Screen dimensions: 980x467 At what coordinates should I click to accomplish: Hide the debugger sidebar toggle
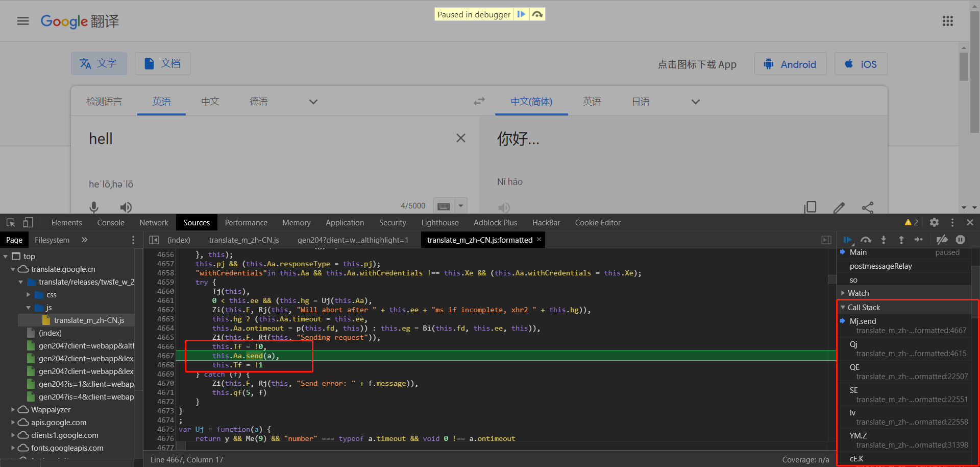826,240
